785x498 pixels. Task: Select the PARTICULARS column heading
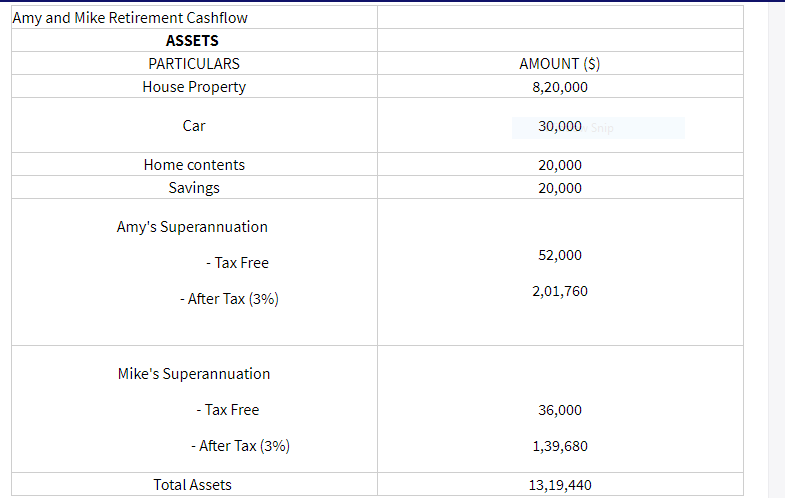[194, 64]
